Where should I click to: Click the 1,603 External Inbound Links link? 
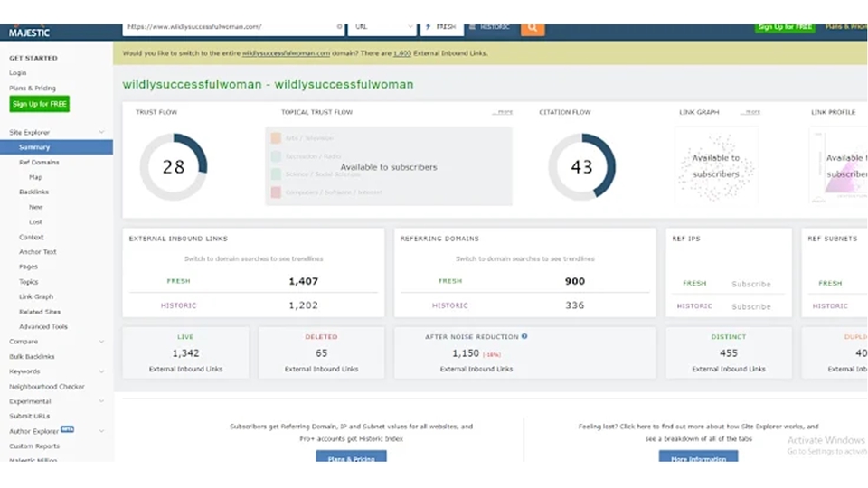[x=401, y=53]
